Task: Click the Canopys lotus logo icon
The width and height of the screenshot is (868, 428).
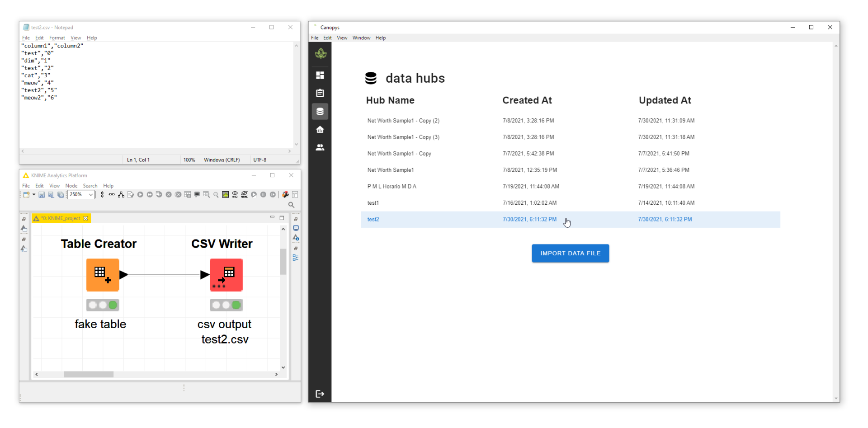Action: click(321, 54)
